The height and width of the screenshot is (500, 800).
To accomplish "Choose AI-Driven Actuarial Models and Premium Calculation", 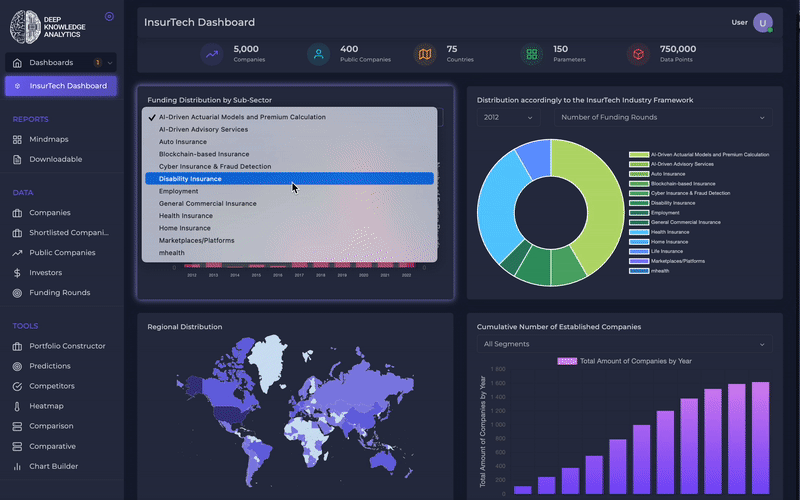I will 289,117.
